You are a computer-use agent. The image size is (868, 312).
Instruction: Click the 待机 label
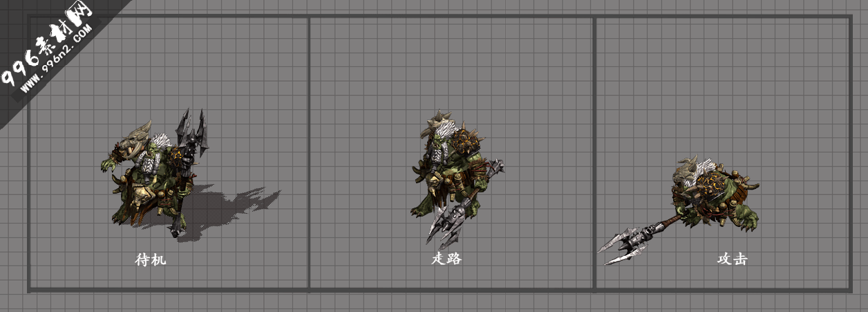point(150,260)
